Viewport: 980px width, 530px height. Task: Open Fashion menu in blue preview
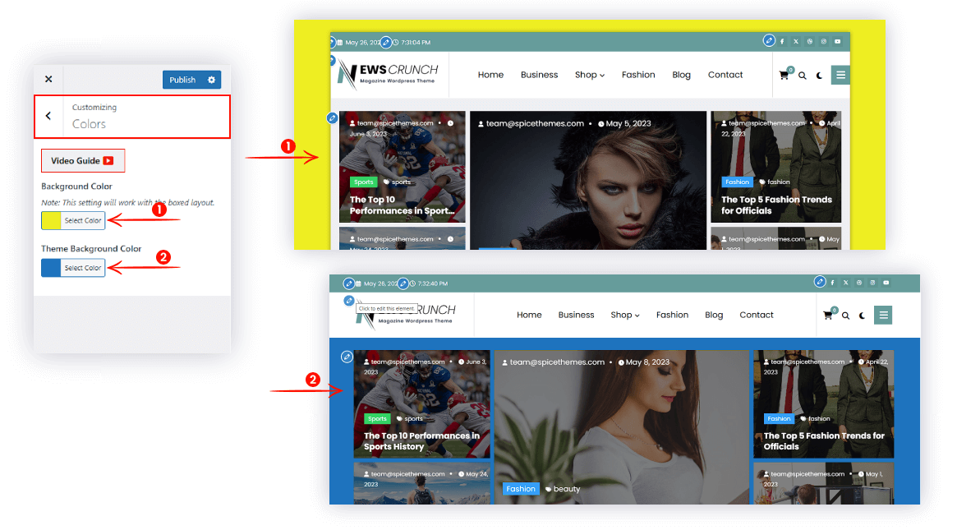pos(673,315)
